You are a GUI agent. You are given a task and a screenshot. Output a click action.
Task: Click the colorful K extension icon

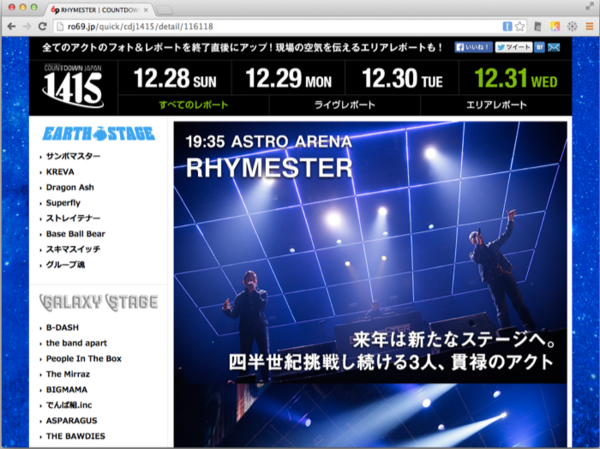coord(555,26)
